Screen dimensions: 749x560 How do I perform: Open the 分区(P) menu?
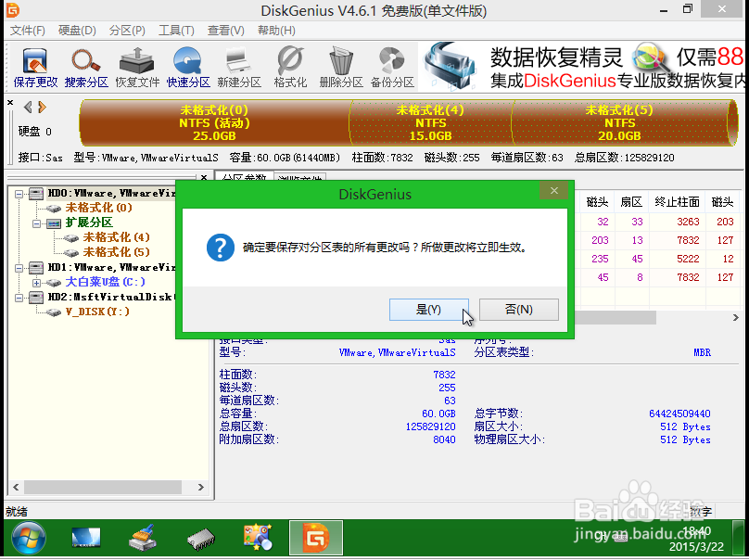tap(127, 31)
